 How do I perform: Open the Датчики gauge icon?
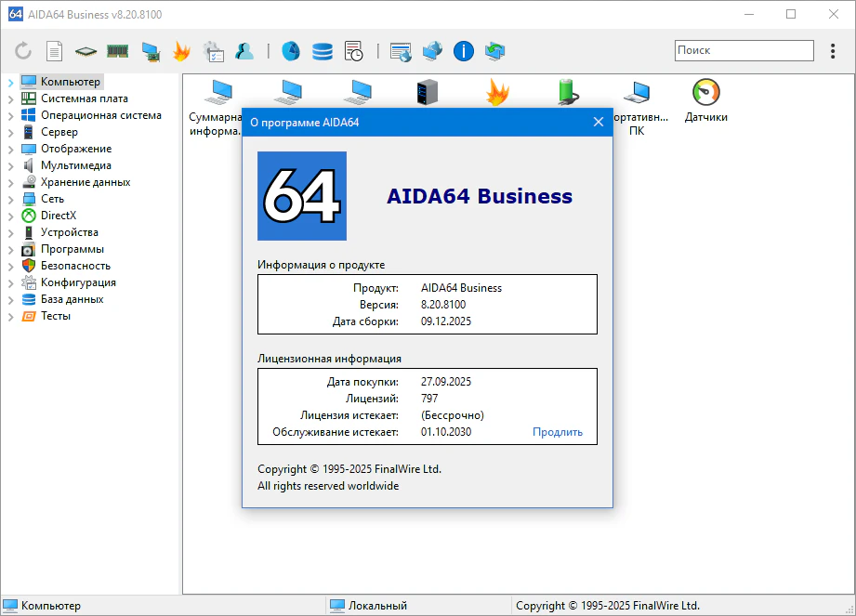tap(706, 92)
